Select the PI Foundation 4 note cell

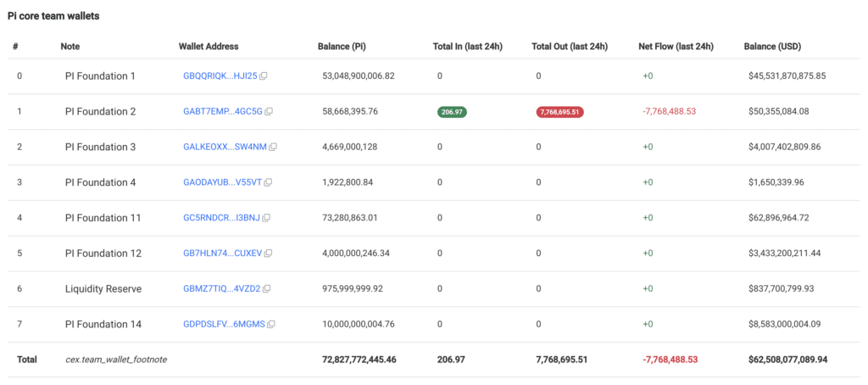tap(100, 183)
